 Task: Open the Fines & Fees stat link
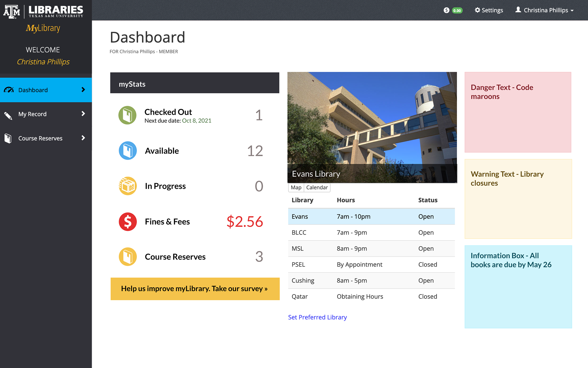tap(167, 221)
